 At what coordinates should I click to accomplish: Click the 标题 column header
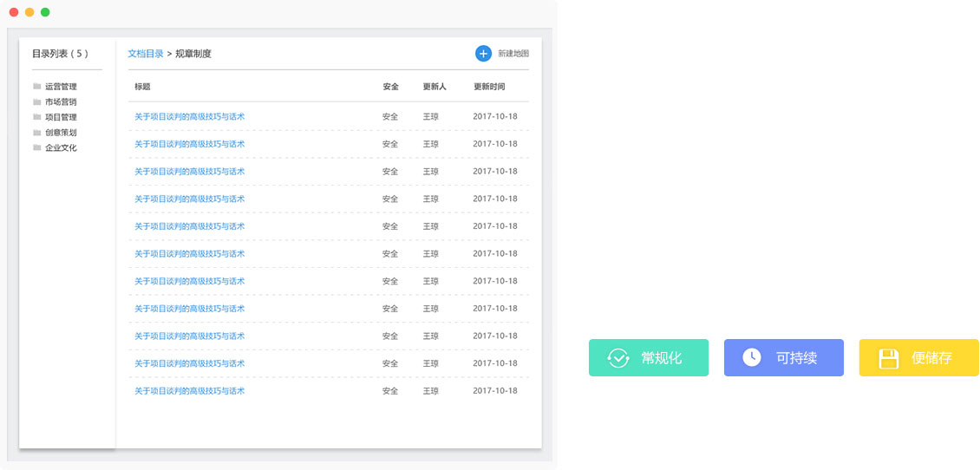tap(142, 87)
